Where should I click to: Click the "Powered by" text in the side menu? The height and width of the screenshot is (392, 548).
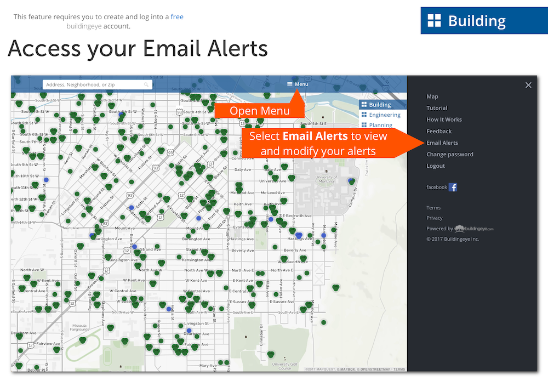coord(439,229)
